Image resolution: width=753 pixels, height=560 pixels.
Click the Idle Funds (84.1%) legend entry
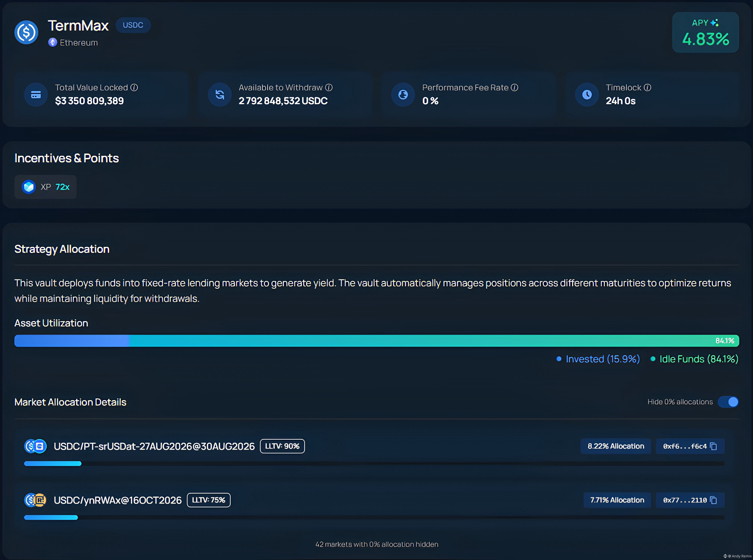coord(694,359)
